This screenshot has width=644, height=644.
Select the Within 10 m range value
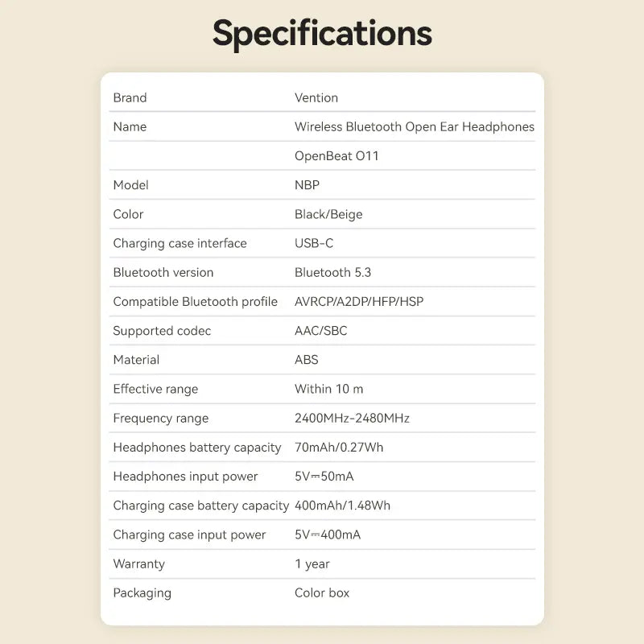point(328,389)
